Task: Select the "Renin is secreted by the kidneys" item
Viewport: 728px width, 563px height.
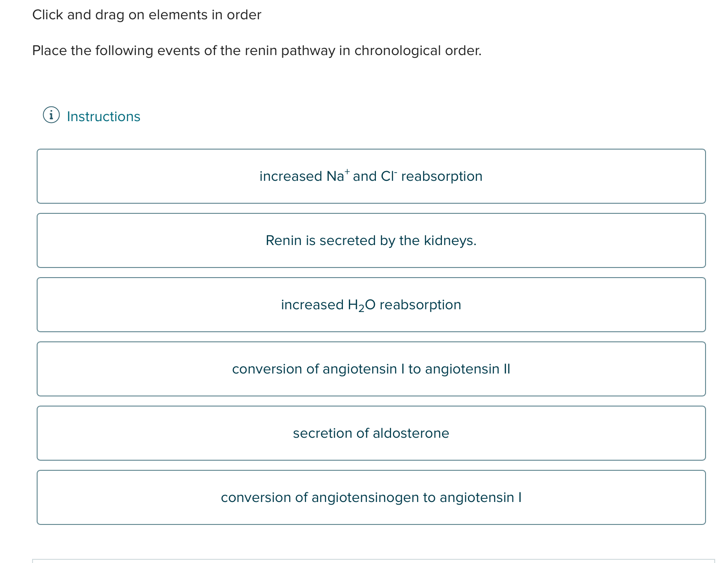Action: pyautogui.click(x=371, y=240)
